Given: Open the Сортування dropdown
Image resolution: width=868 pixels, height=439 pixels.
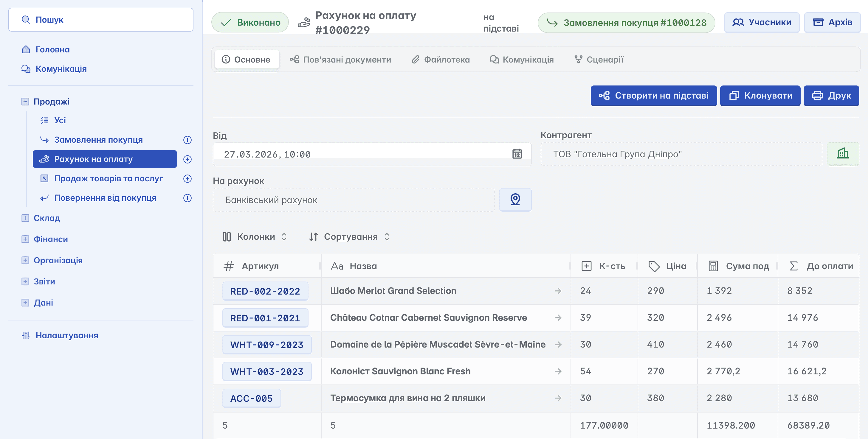Looking at the screenshot, I should coord(349,237).
